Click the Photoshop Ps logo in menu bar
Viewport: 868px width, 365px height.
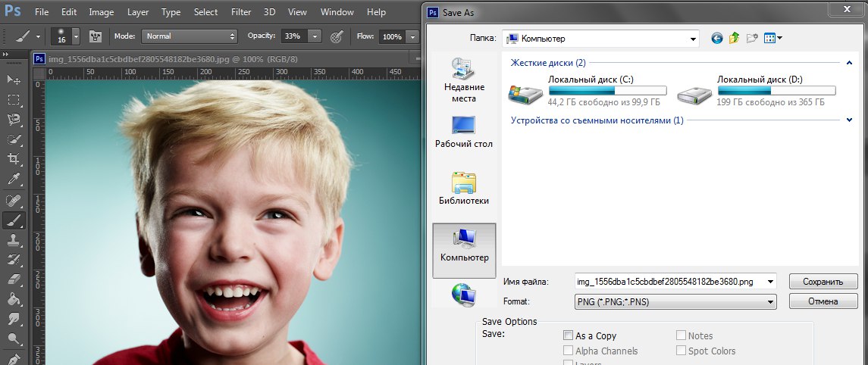pyautogui.click(x=12, y=11)
